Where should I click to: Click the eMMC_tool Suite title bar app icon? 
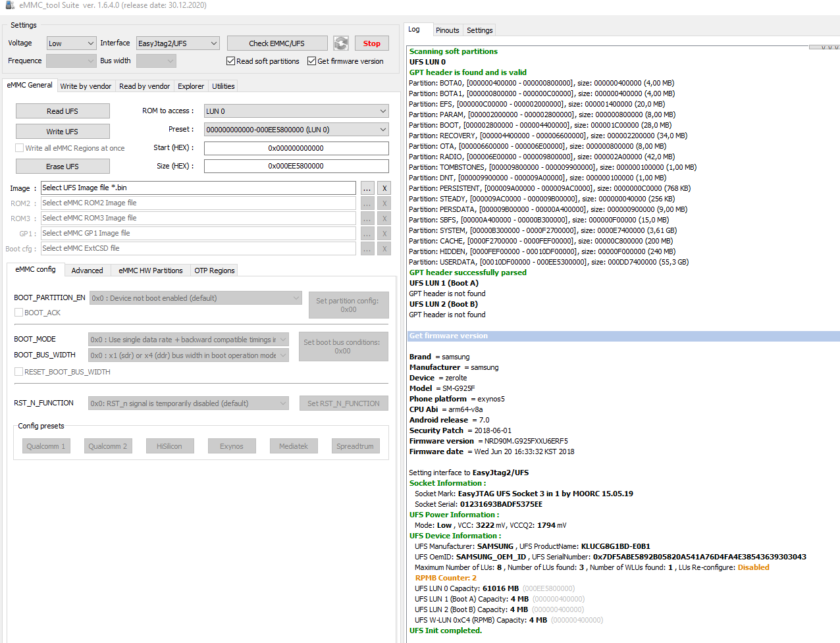click(10, 5)
